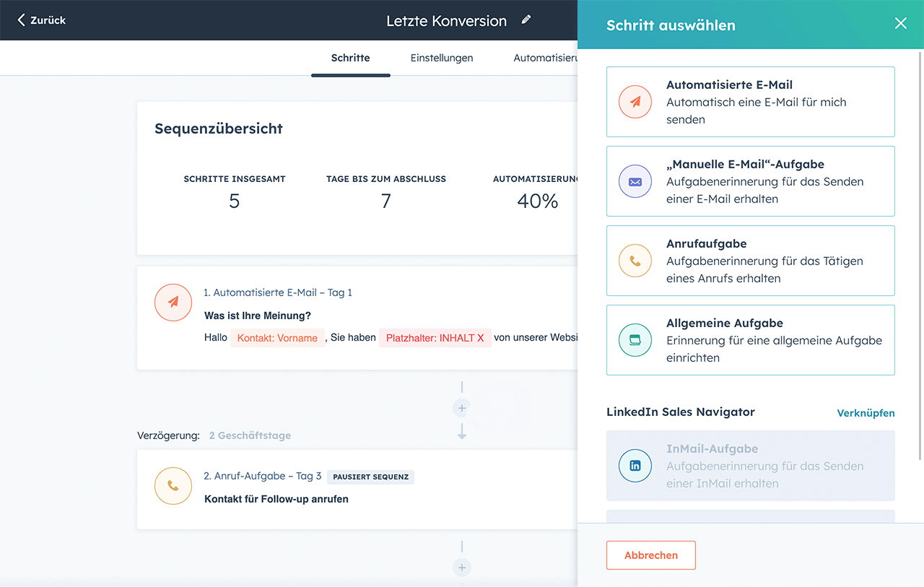Open the Automatisierung tab
924x587 pixels.
(x=546, y=58)
